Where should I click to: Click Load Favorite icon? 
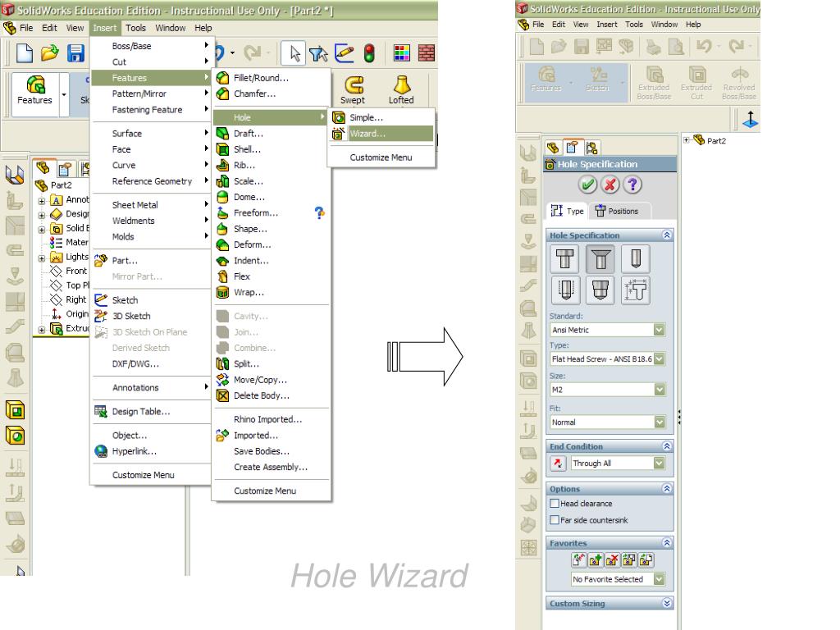pyautogui.click(x=646, y=559)
